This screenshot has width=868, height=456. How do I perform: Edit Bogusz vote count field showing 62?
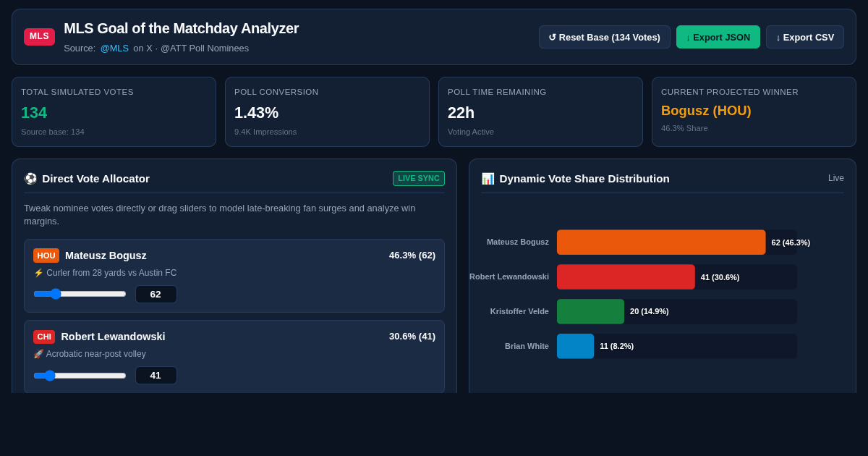point(156,294)
